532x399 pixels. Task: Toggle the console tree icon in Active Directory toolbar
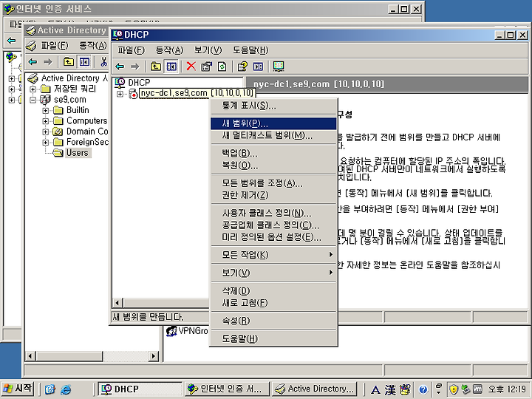(84, 62)
